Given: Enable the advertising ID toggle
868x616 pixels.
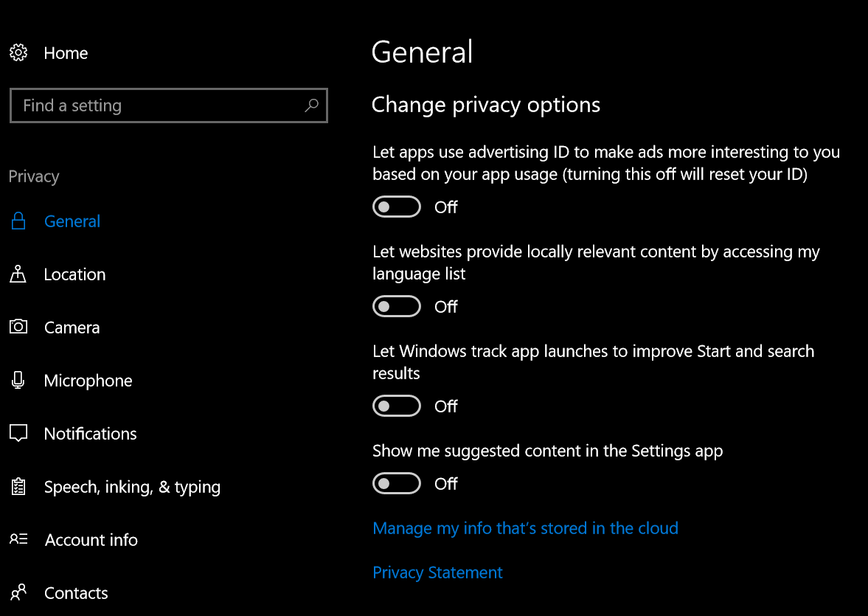Looking at the screenshot, I should tap(397, 207).
